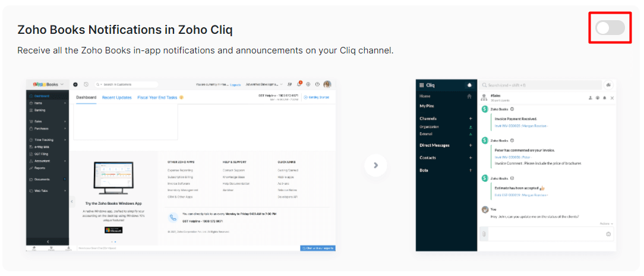Open the Organization channel in Cliq
This screenshot has height=276, width=644.
click(429, 127)
